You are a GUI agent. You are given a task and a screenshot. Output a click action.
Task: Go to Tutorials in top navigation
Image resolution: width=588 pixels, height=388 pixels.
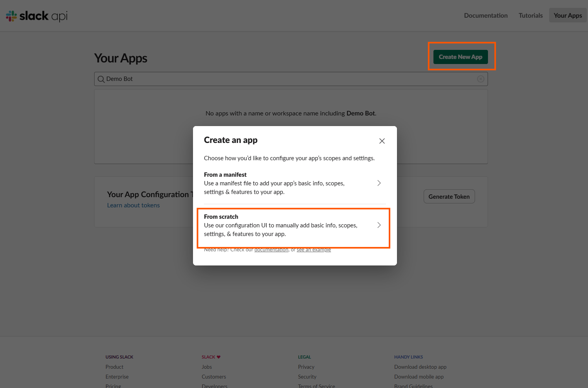pos(530,15)
